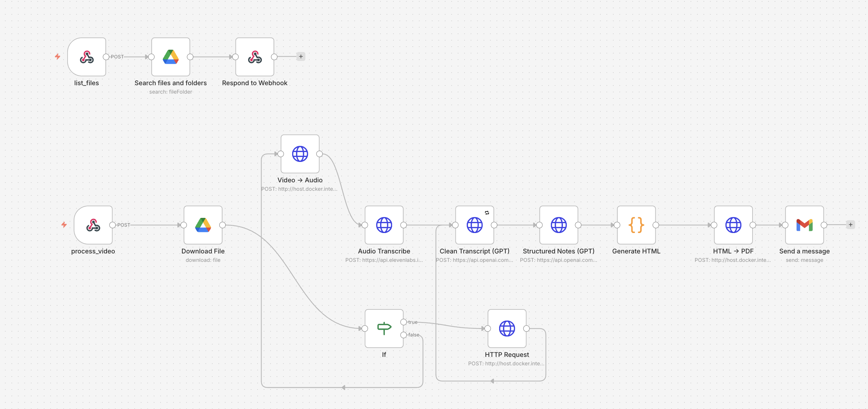Open the Download File Drive node

coord(203,225)
